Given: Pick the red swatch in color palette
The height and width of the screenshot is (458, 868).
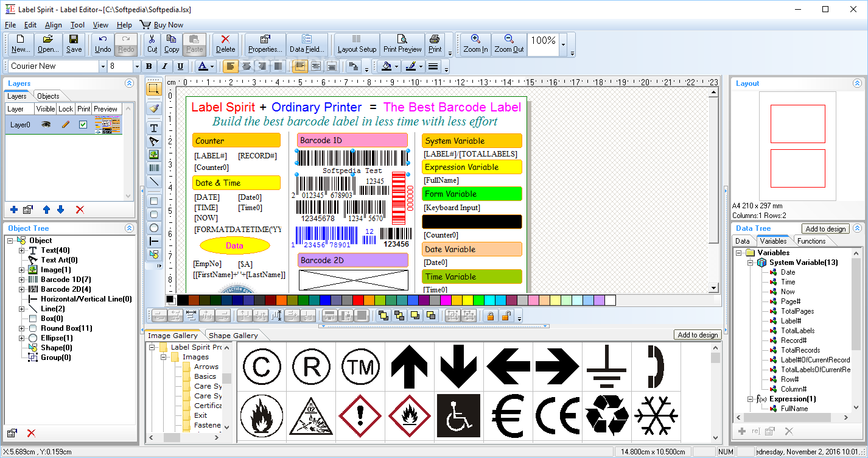Looking at the screenshot, I should pyautogui.click(x=358, y=300).
